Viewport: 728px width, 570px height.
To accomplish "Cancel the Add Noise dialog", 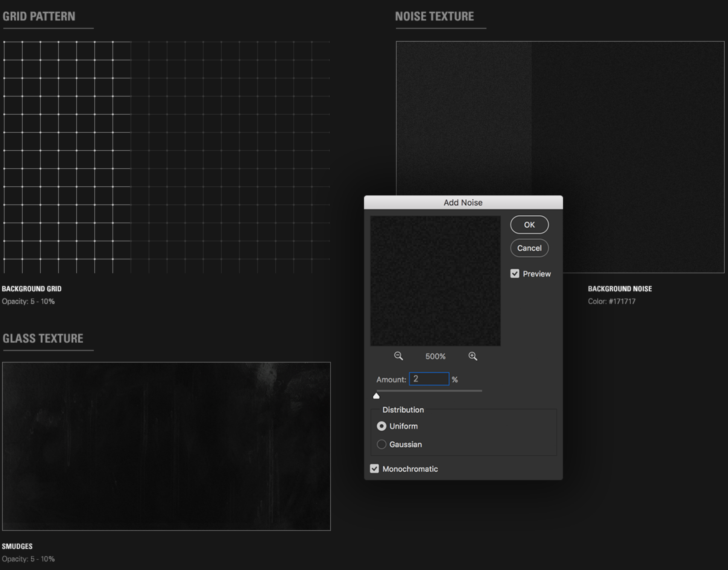I will [529, 248].
